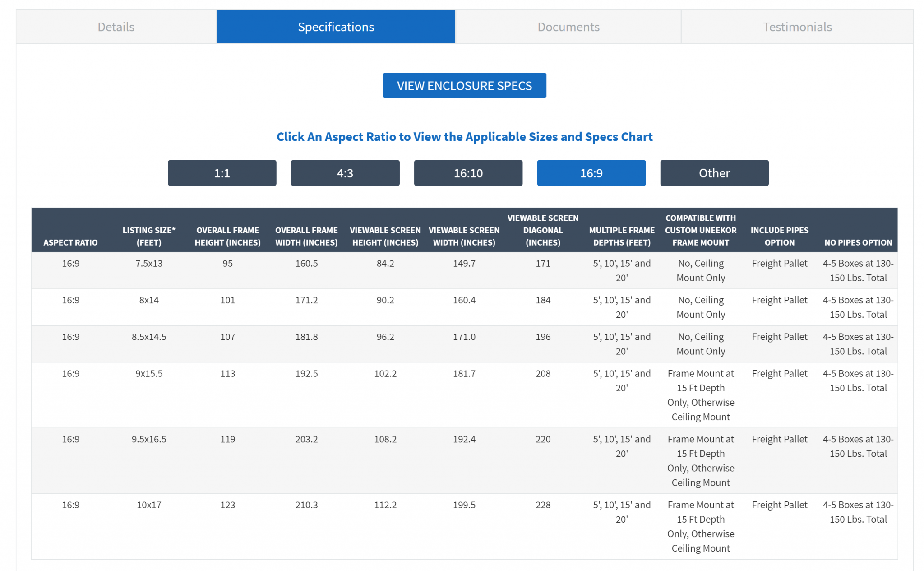Open the Other aspect ratio chart

pos(714,173)
